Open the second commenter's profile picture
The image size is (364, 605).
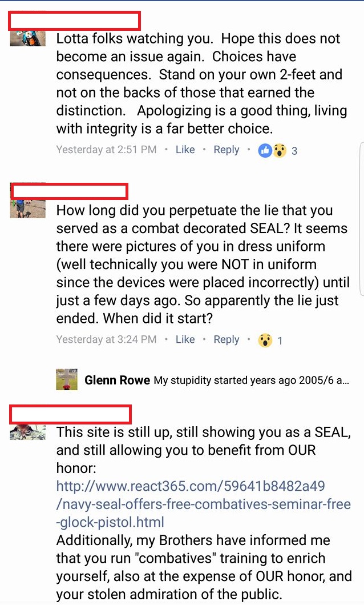[28, 209]
